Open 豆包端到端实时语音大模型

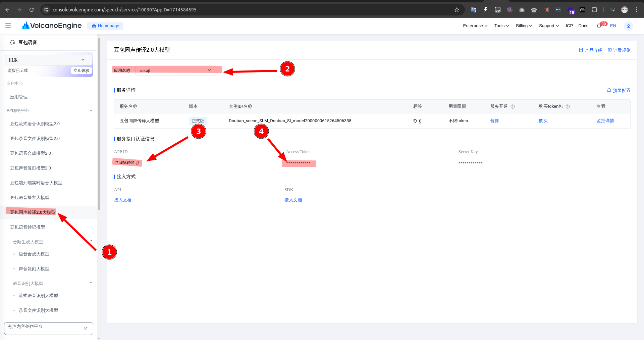click(x=36, y=183)
